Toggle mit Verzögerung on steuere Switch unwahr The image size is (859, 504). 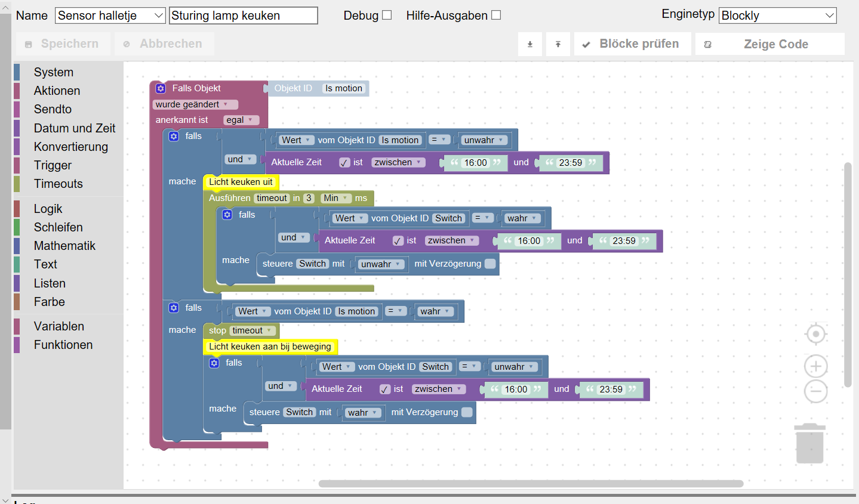pos(490,264)
